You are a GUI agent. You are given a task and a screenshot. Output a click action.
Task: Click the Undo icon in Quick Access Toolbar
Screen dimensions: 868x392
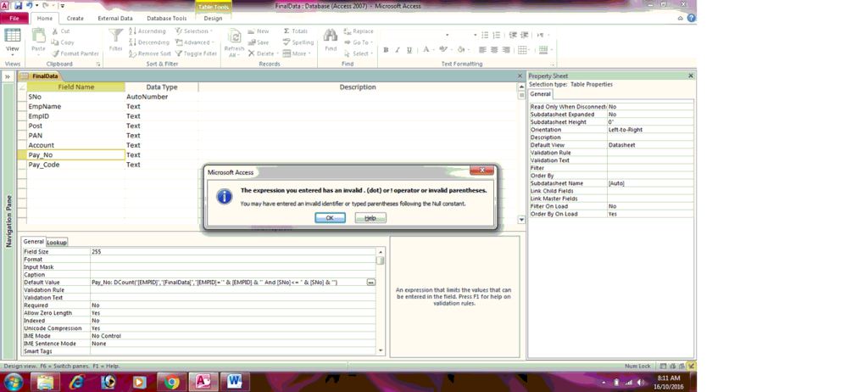29,6
